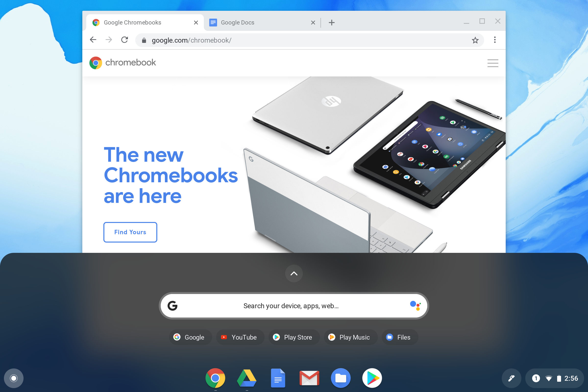Expand the Chrome browser menu

click(495, 40)
